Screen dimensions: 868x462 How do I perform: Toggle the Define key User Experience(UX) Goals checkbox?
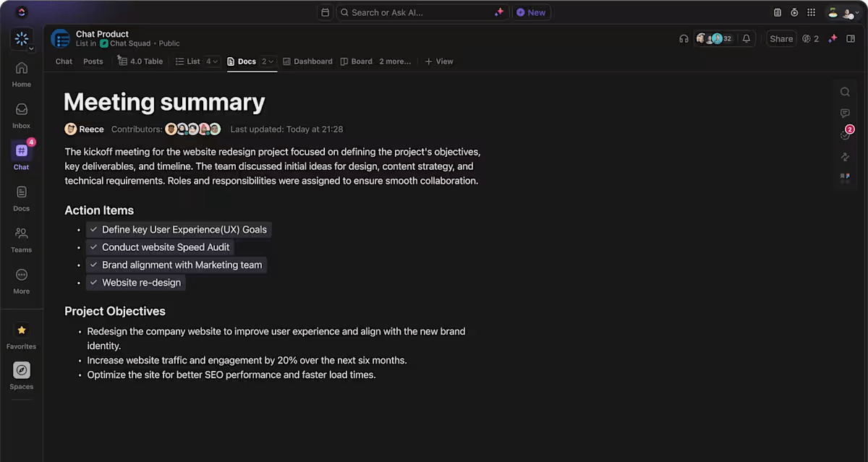(x=93, y=229)
